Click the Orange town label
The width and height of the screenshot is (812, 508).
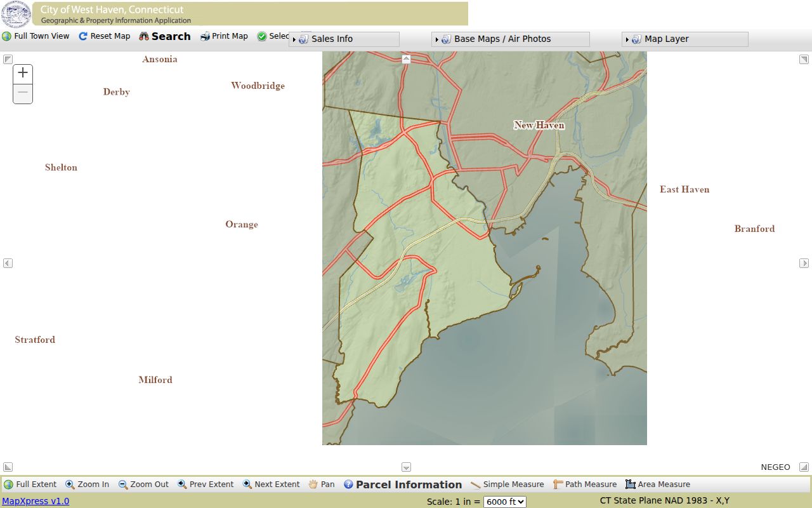(x=242, y=224)
